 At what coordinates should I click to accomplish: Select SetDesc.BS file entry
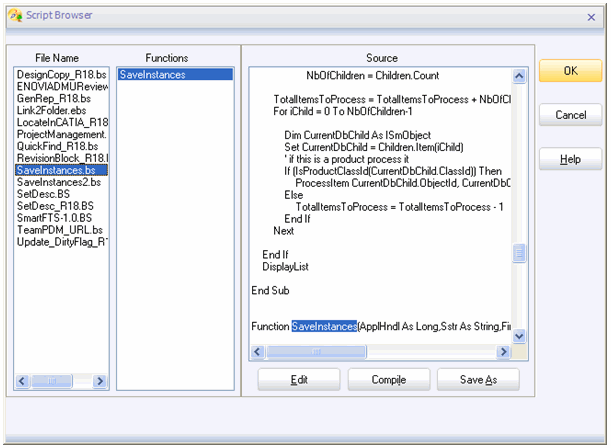pos(45,195)
